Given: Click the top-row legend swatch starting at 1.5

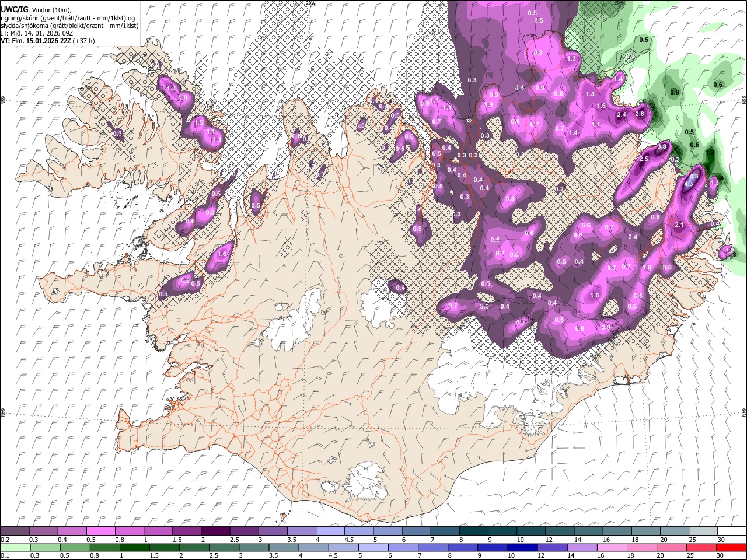Looking at the screenshot, I should click(x=186, y=531).
